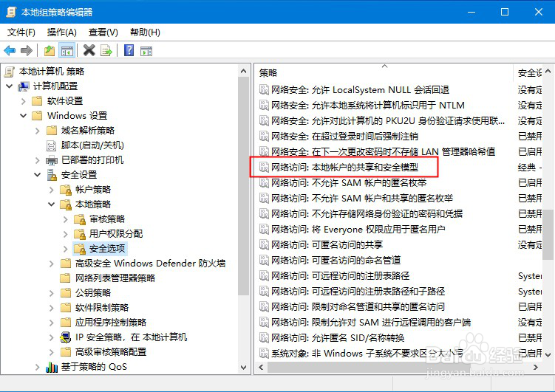Select policy 网络访问: 限制允许对 SAM 进行远程调用的客户端

pyautogui.click(x=371, y=323)
